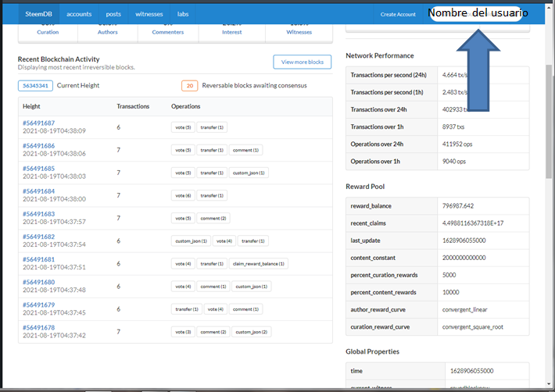Image resolution: width=555 pixels, height=392 pixels.
Task: Click the scrollbar down arrow
Action: (x=550, y=384)
